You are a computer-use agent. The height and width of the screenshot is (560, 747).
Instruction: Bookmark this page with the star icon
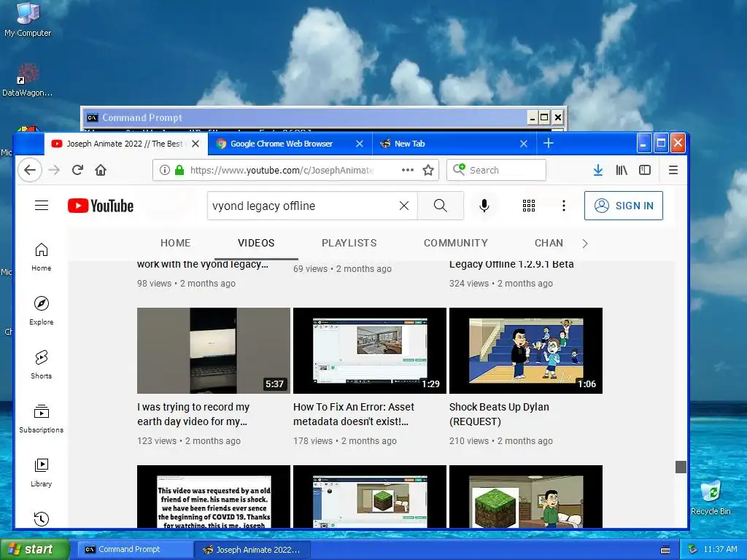point(428,170)
